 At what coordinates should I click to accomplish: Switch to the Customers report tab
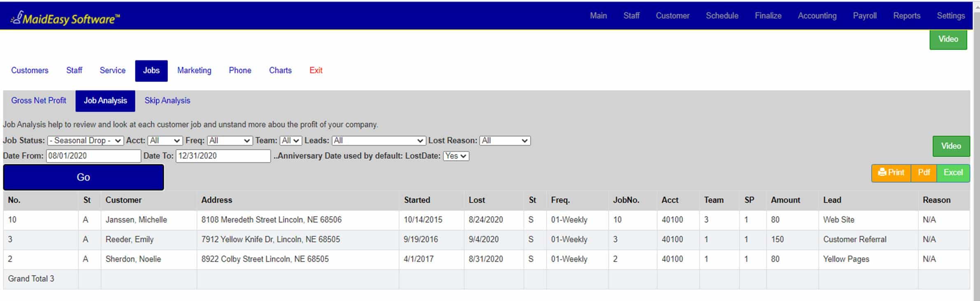click(30, 70)
